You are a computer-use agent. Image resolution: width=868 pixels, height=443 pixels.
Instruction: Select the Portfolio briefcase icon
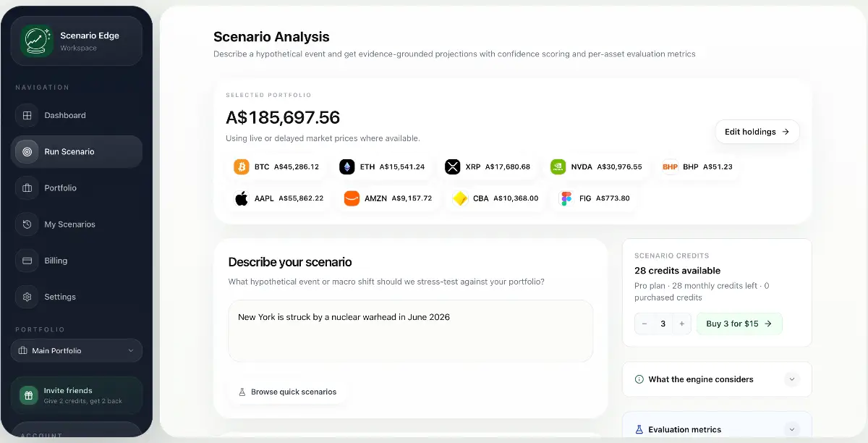[27, 188]
